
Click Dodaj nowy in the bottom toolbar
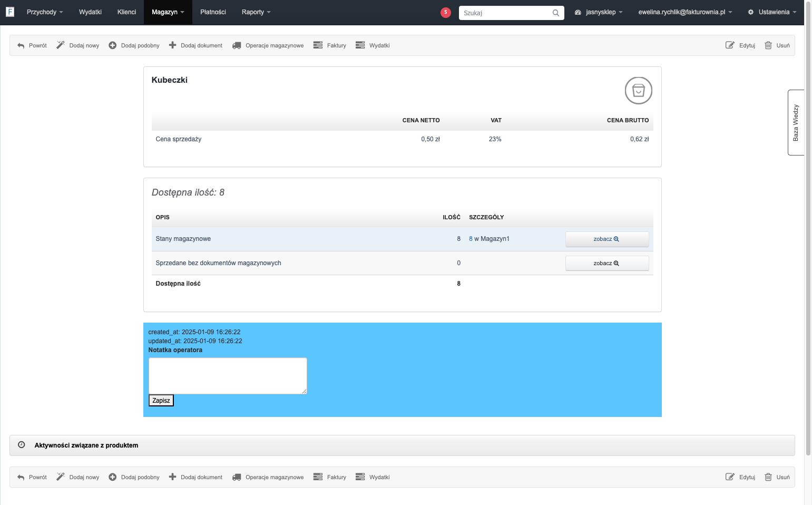[x=78, y=477]
